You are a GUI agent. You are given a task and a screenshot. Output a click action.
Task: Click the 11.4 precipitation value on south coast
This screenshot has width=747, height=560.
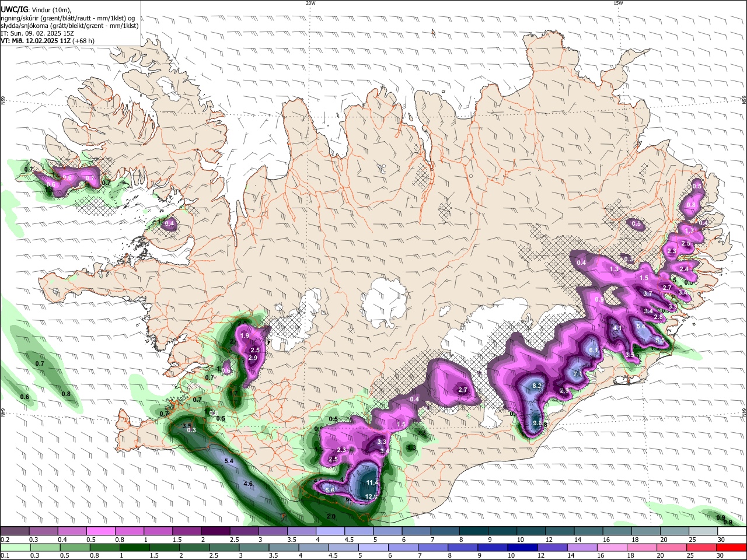pos(372,482)
